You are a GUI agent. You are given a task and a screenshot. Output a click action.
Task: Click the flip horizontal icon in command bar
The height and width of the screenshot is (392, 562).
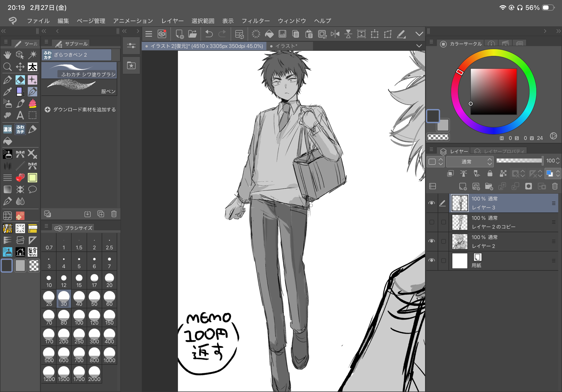point(335,34)
